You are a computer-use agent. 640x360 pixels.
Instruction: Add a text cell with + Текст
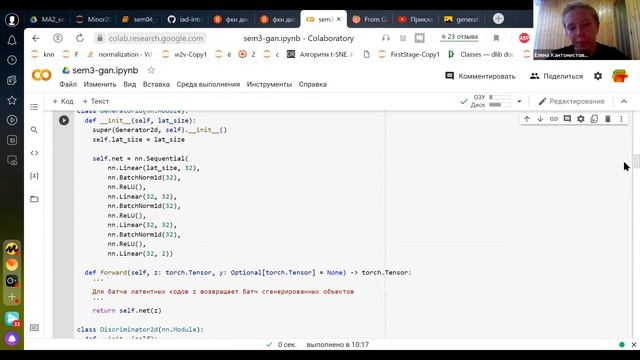(x=96, y=101)
